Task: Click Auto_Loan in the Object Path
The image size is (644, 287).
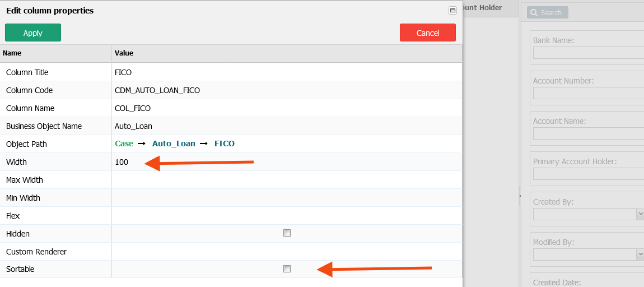Action: click(x=174, y=143)
